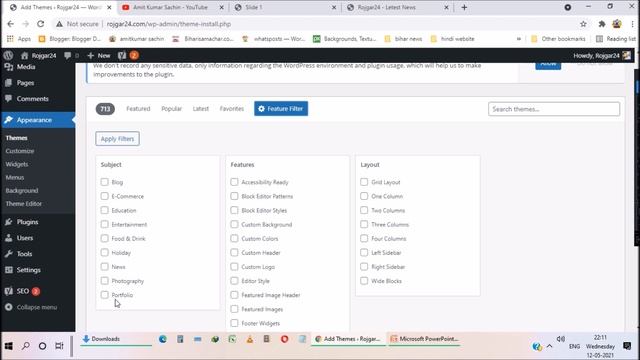The image size is (640, 360).
Task: Tick the News subject checkbox
Action: [104, 267]
